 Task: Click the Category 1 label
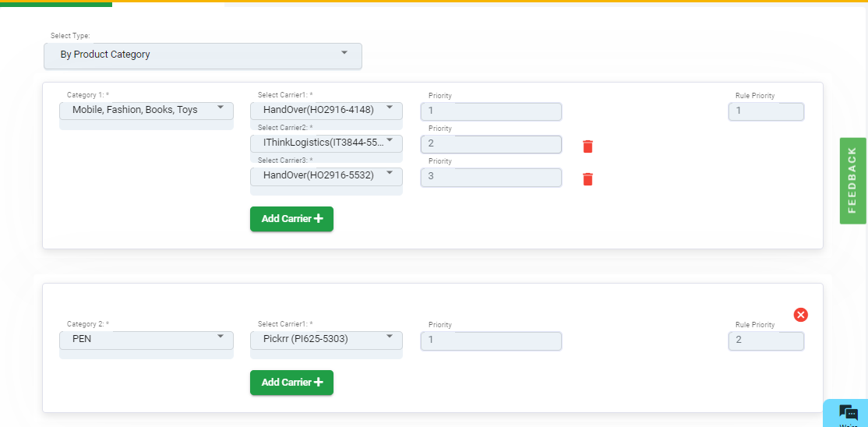tap(88, 95)
